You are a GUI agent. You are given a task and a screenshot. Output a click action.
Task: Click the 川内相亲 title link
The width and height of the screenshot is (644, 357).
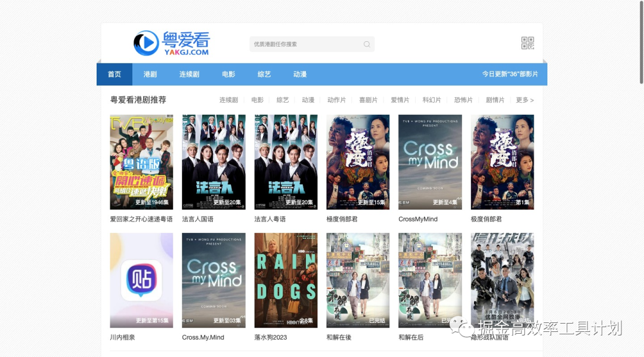coord(122,337)
